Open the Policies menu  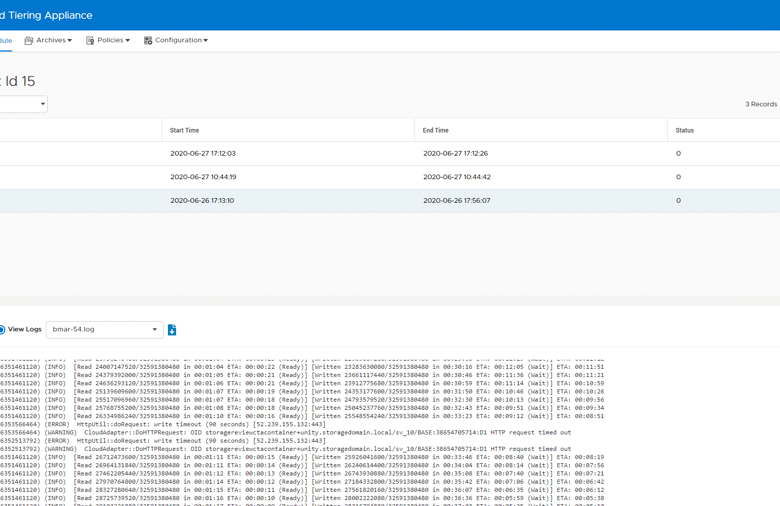coord(108,40)
